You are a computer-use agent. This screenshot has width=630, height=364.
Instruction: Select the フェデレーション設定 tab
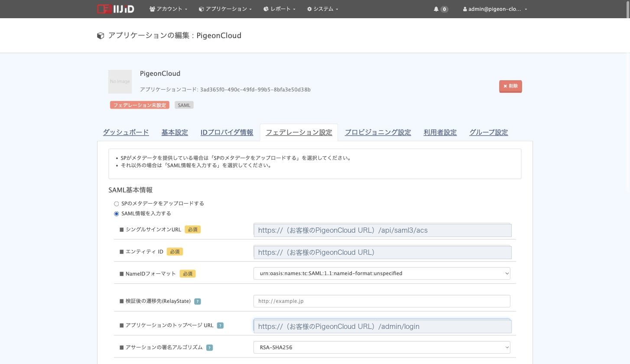(299, 132)
